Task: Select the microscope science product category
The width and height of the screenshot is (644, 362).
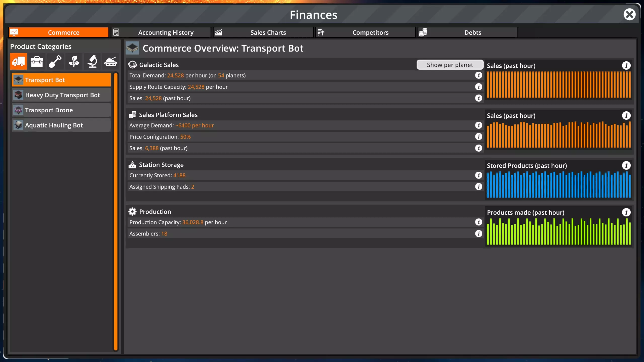Action: [92, 61]
